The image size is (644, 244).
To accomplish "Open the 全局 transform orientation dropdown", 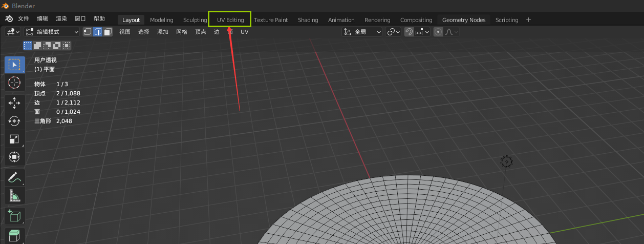I will tap(362, 32).
